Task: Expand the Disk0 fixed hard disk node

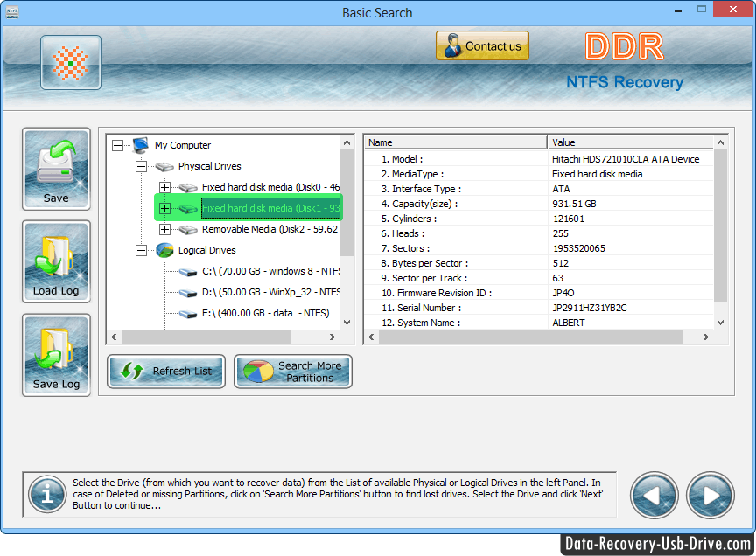Action: (x=164, y=187)
